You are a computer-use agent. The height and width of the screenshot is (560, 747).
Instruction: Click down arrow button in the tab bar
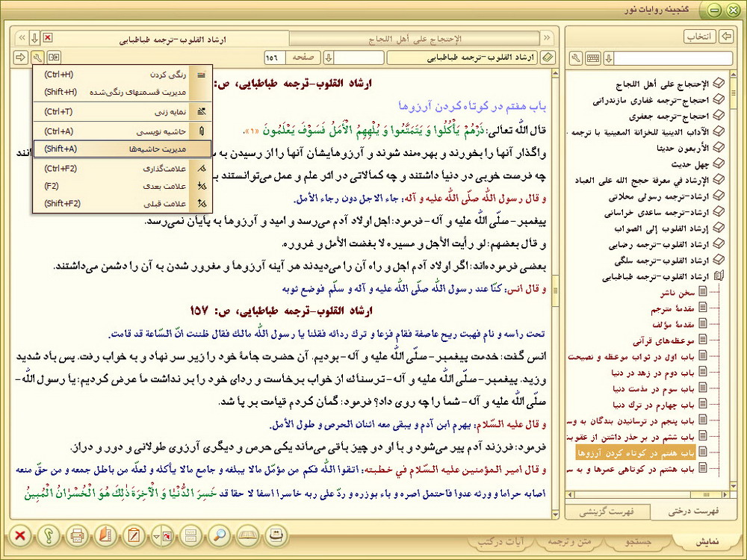pyautogui.click(x=35, y=37)
